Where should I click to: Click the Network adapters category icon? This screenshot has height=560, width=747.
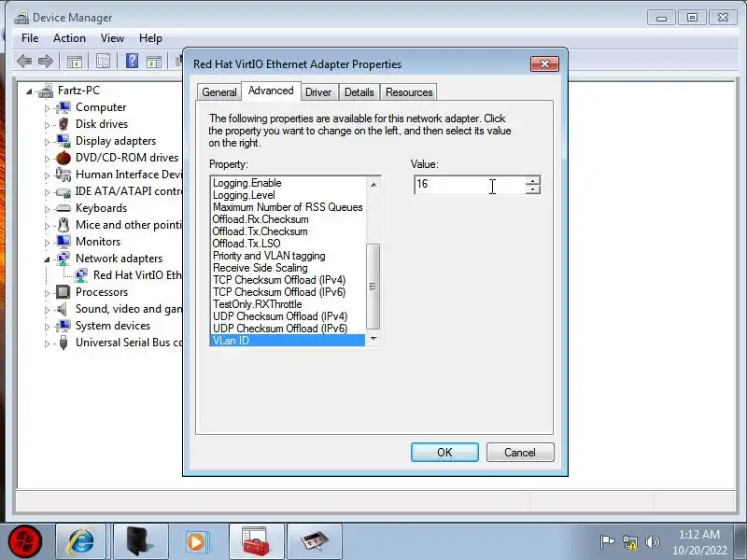[63, 259]
